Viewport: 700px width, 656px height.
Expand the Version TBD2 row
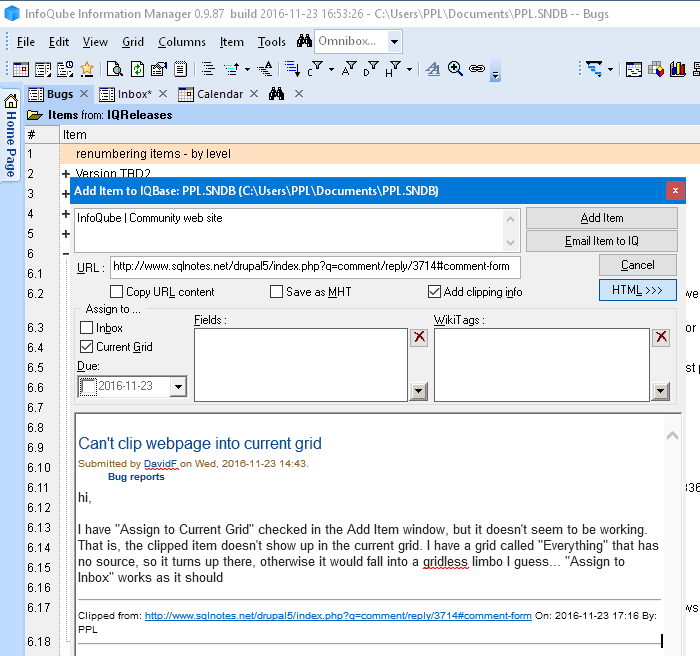point(66,174)
